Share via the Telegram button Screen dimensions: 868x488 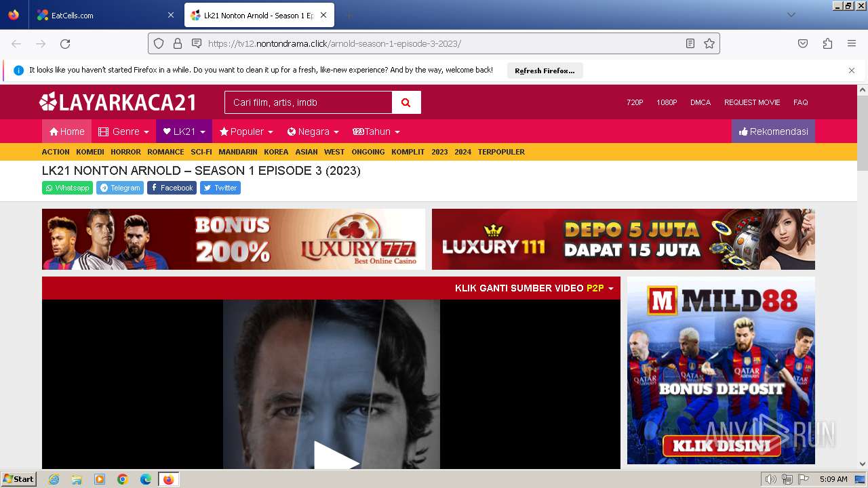tap(120, 188)
